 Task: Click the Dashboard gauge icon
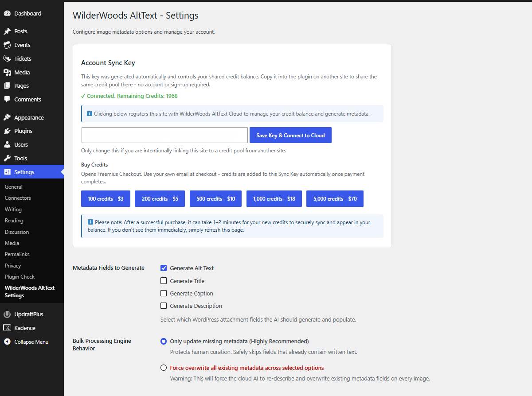pyautogui.click(x=7, y=13)
